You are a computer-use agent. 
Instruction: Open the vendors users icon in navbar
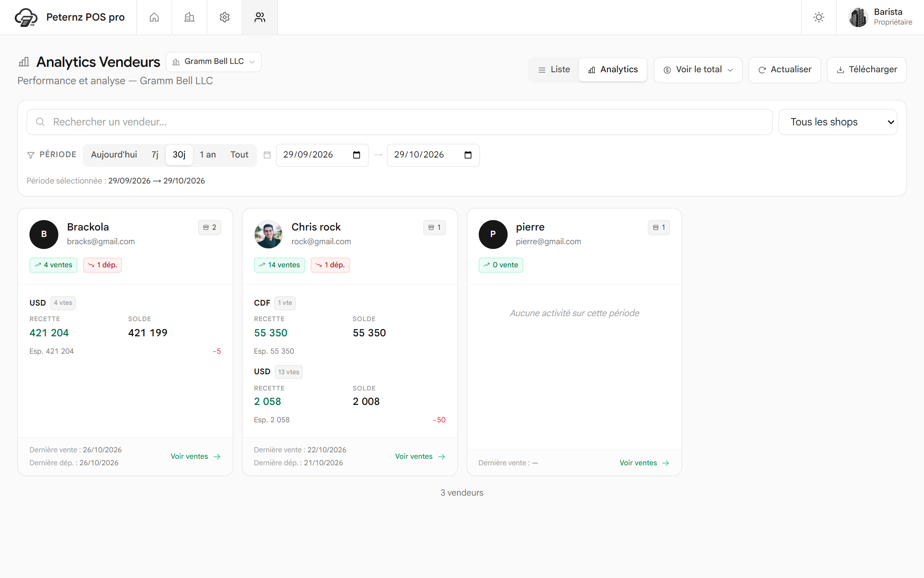click(x=260, y=17)
